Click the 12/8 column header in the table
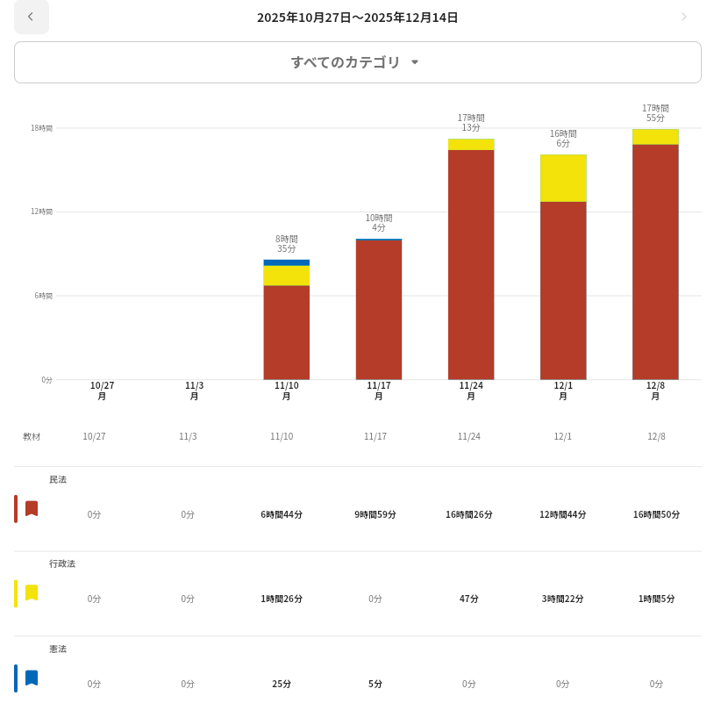The width and height of the screenshot is (728, 703). click(656, 436)
